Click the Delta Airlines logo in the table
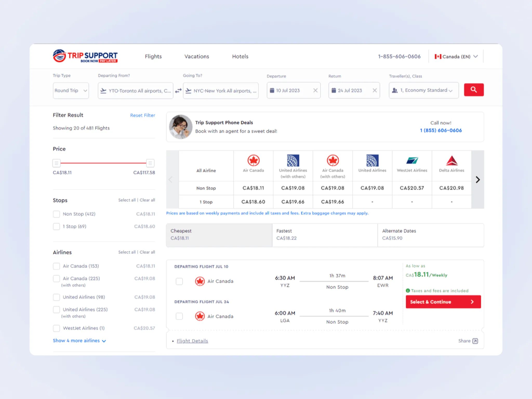This screenshot has height=399, width=532. click(x=451, y=161)
